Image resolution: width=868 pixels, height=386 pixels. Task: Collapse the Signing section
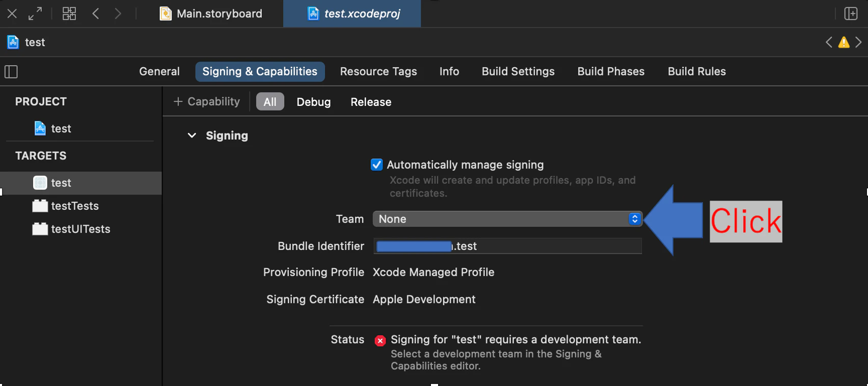[x=192, y=135]
